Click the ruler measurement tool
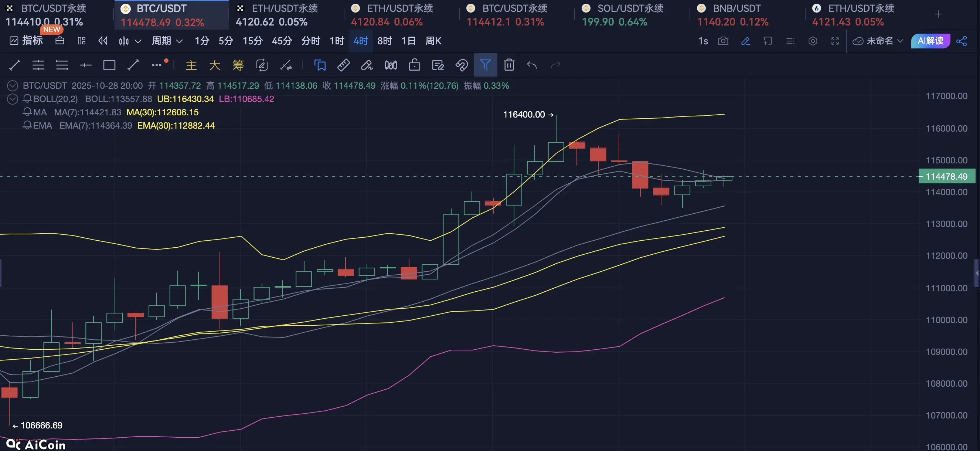 click(344, 65)
